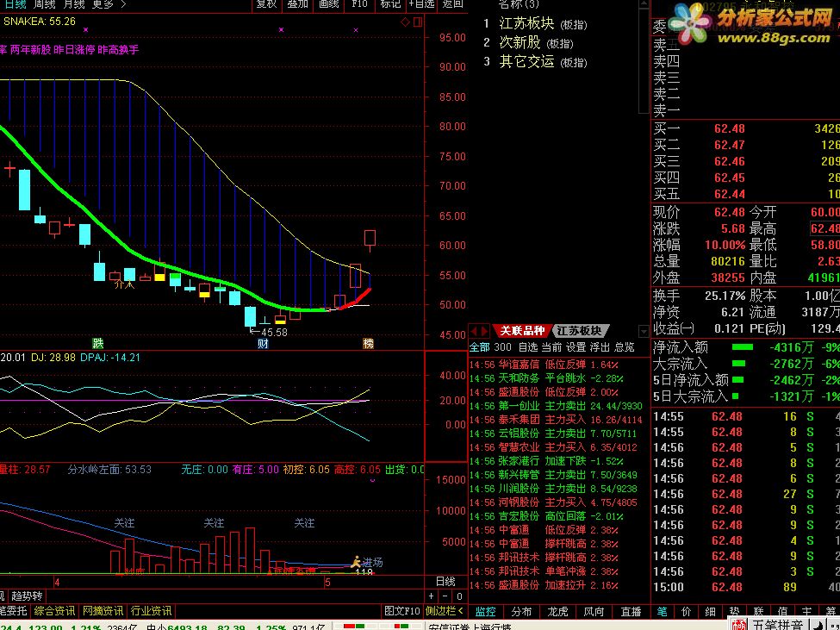This screenshot has height=630, width=840.
Task: Add stock via +自选 button
Action: point(421,4)
